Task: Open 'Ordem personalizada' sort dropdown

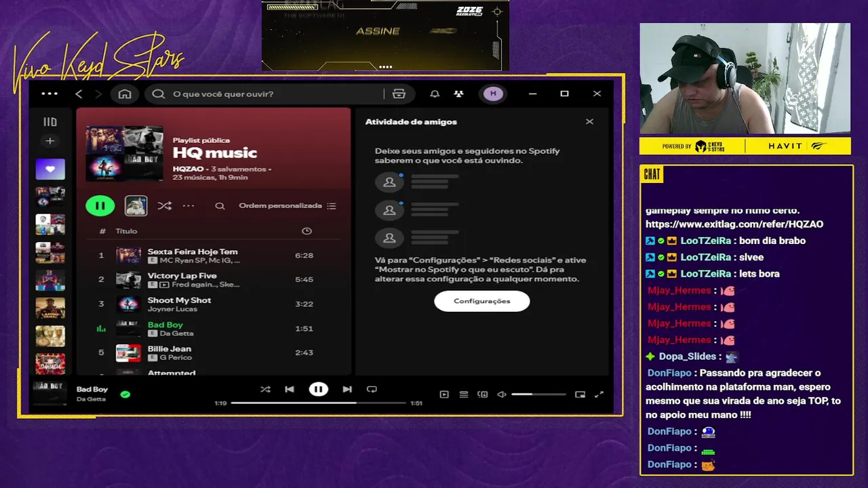Action: click(x=287, y=206)
